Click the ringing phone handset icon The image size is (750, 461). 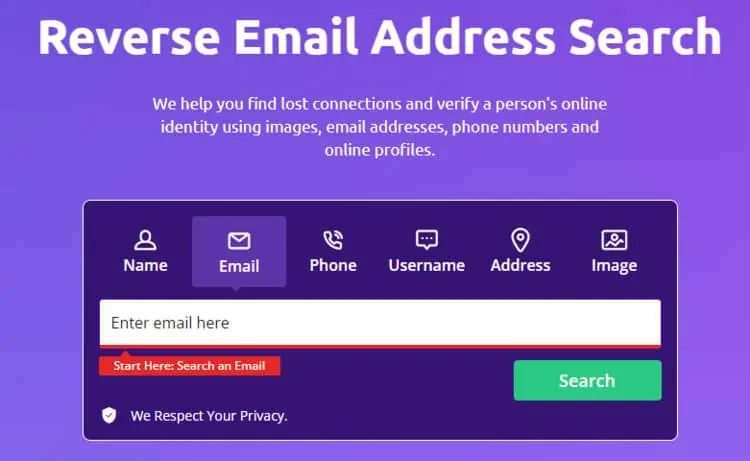click(x=333, y=240)
